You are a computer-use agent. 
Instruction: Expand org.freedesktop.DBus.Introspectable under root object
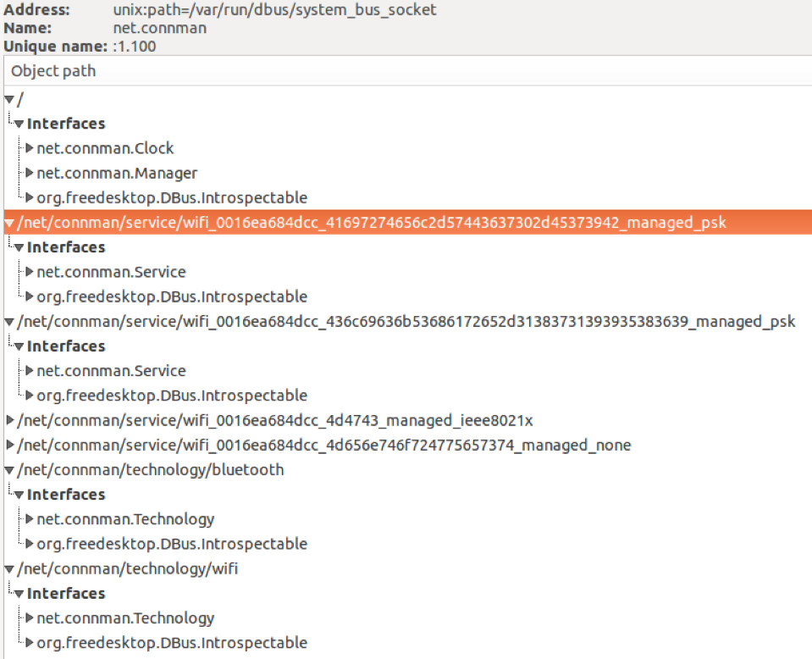31,197
